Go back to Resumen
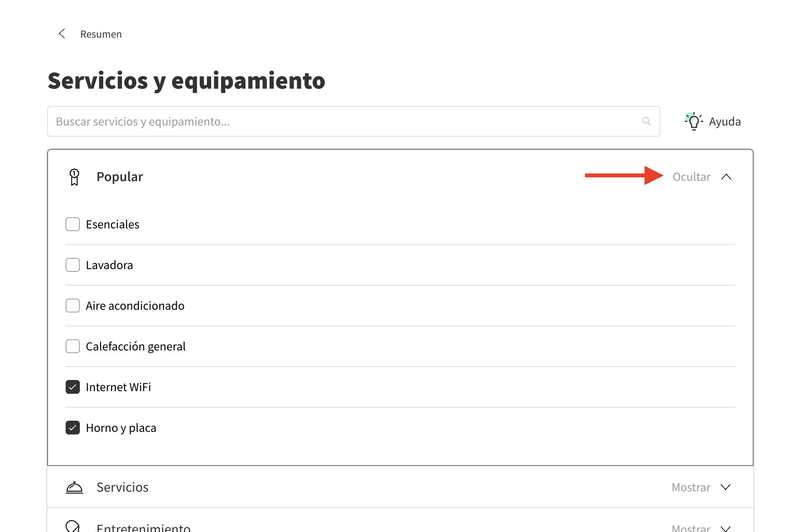This screenshot has width=800, height=532. pos(101,34)
